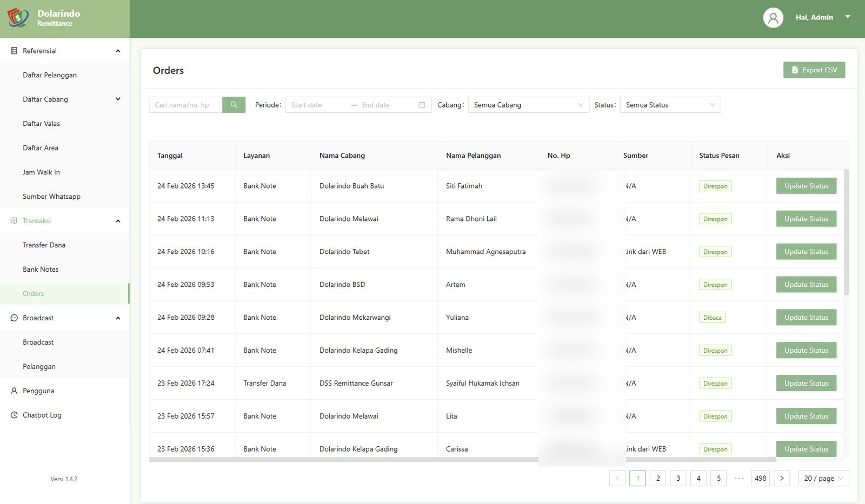Click the Admin user avatar icon
Image resolution: width=865 pixels, height=504 pixels.
pyautogui.click(x=773, y=18)
